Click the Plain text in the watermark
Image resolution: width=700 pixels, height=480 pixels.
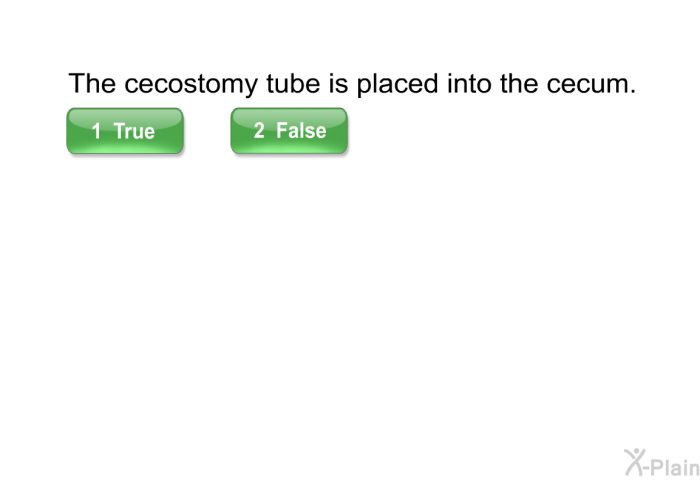[x=675, y=467]
